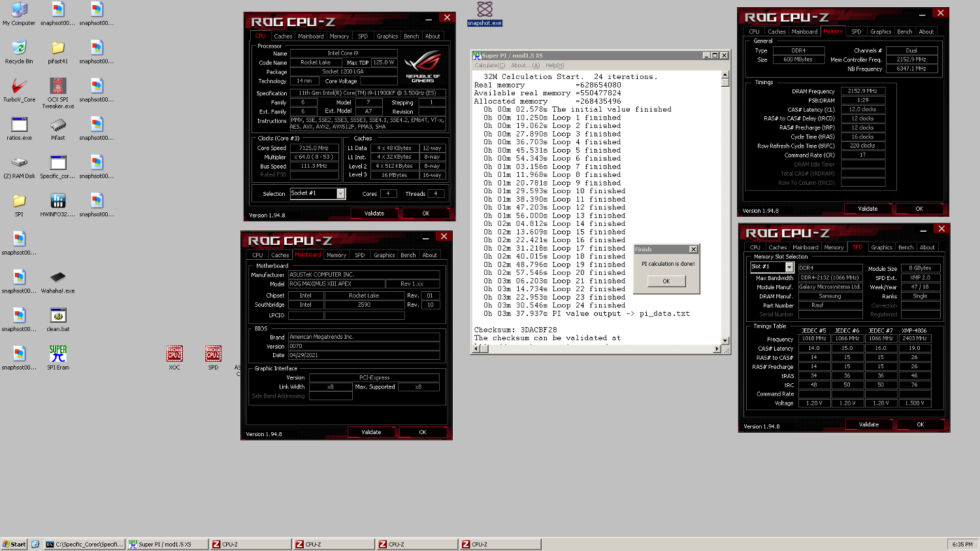This screenshot has width=980, height=551.
Task: Click the Internet Explorer quick launch icon
Action: (x=35, y=544)
